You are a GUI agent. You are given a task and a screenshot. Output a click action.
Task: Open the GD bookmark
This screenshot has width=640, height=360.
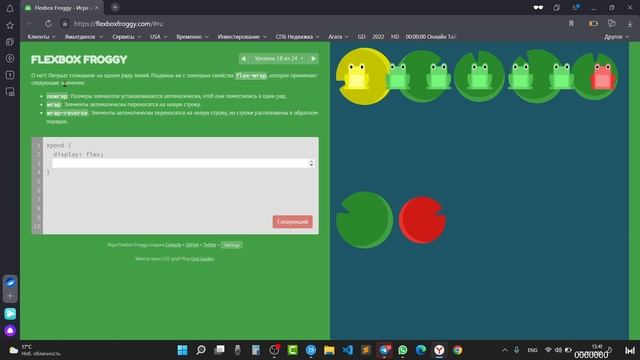coord(362,37)
